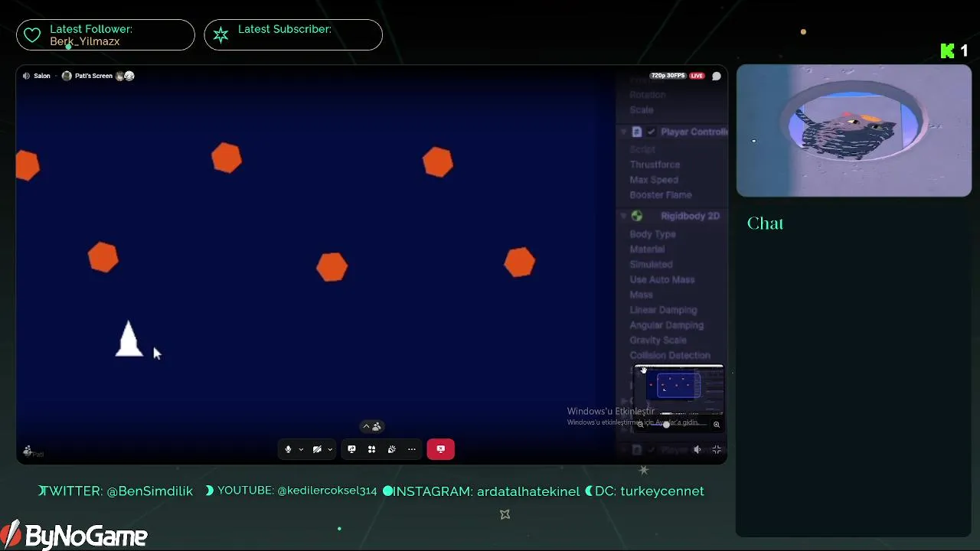Click the 720p 30FPS quality badge
The width and height of the screenshot is (980, 551).
tap(668, 76)
